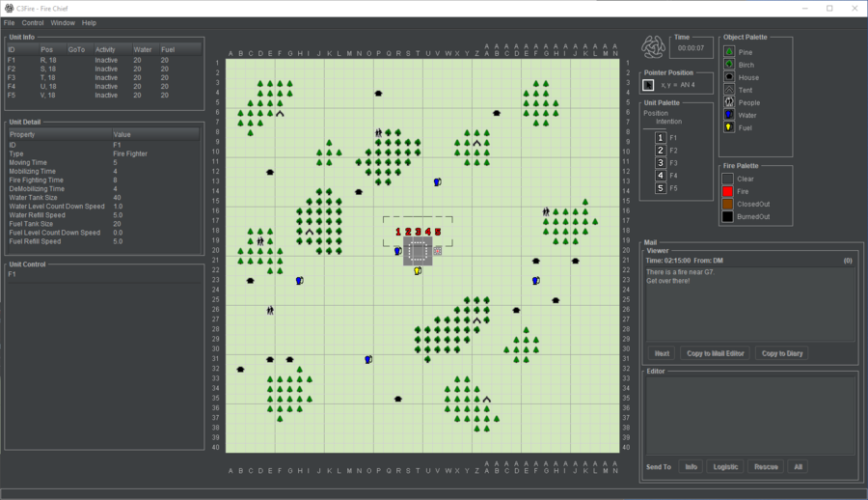Viewport: 868px width, 500px height.
Task: Choose the Tent object icon
Action: click(x=729, y=90)
